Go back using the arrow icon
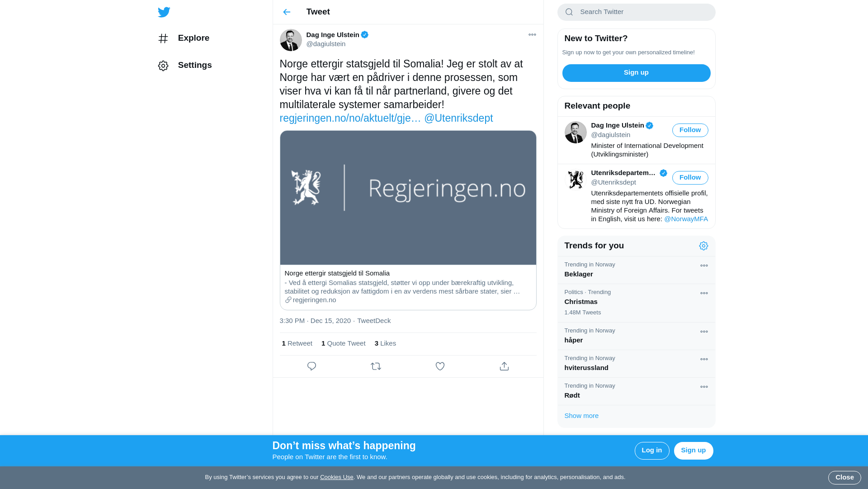 [287, 12]
